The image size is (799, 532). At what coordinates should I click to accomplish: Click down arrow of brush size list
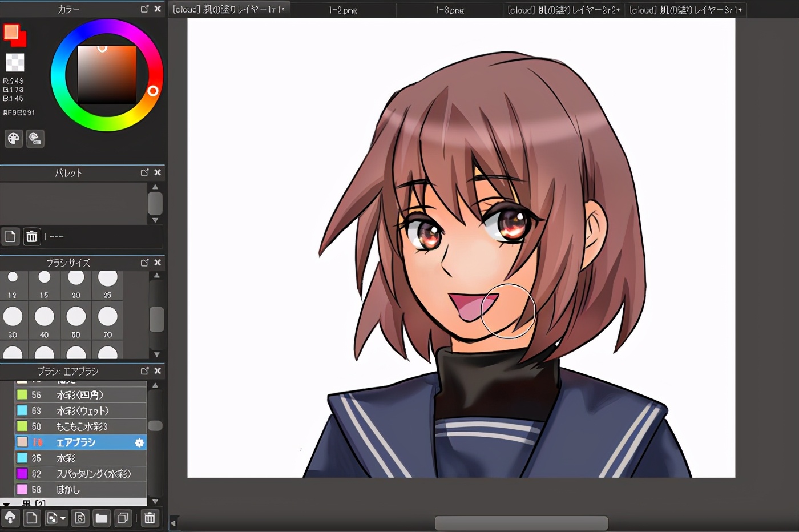(156, 354)
